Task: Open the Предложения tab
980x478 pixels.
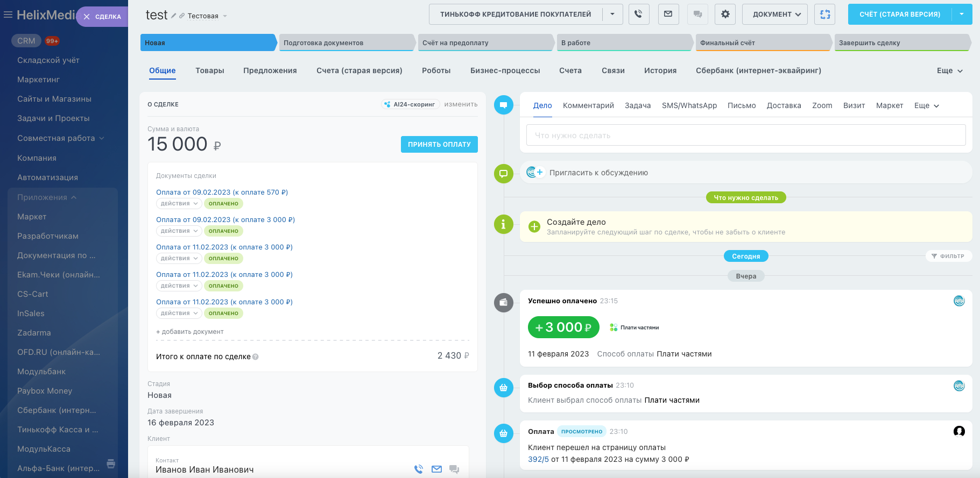Action: [270, 70]
